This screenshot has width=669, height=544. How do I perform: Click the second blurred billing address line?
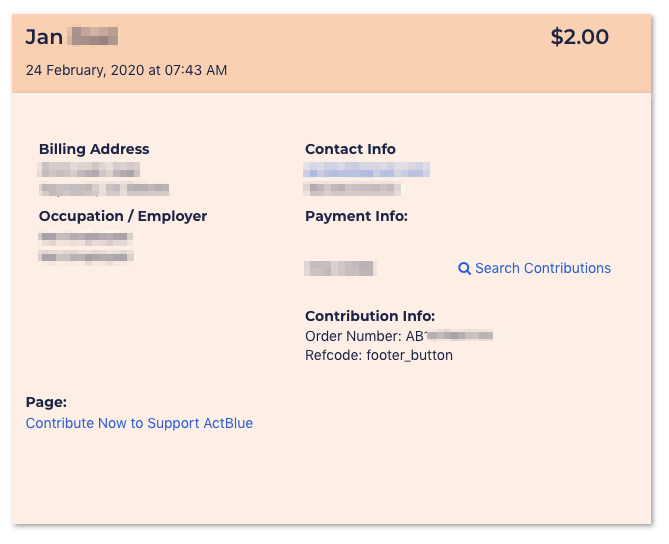(x=105, y=189)
